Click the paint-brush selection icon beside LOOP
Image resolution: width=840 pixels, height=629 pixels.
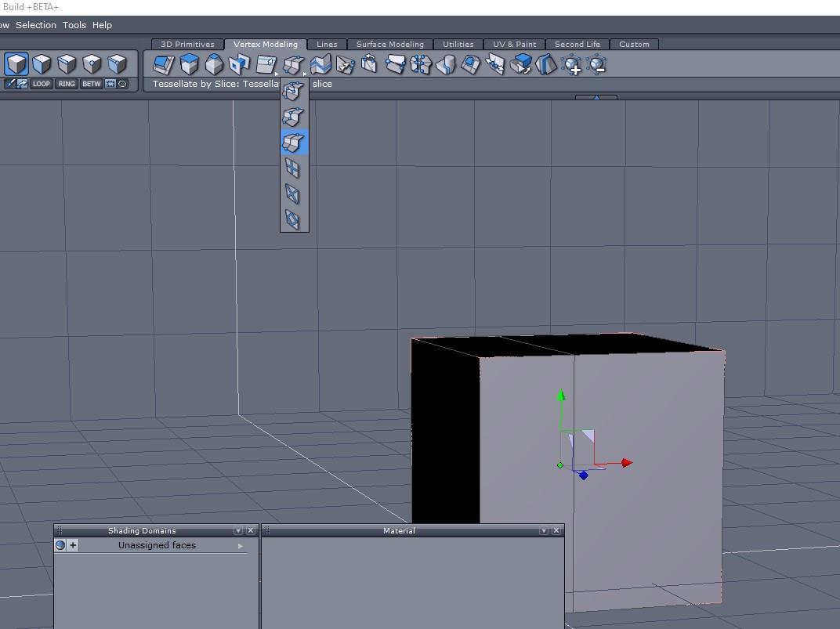point(9,84)
